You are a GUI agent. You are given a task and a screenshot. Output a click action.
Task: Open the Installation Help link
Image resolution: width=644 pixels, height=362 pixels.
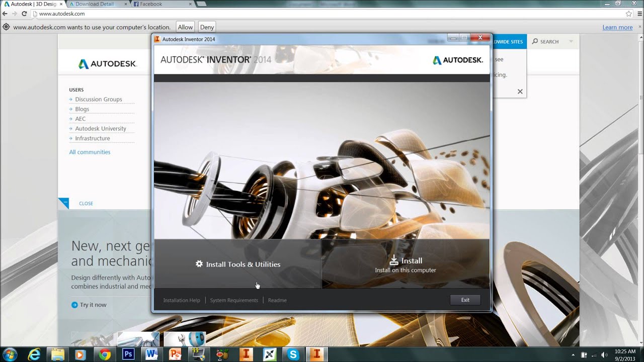pyautogui.click(x=182, y=300)
